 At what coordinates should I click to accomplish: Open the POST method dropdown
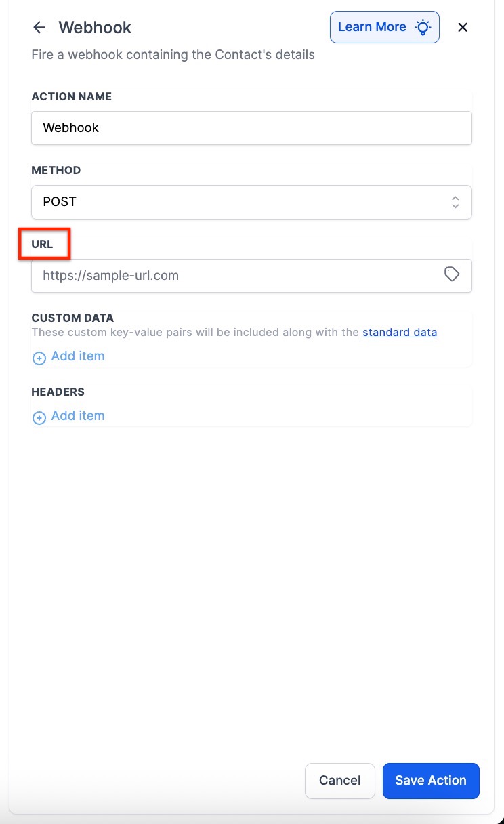click(x=251, y=202)
